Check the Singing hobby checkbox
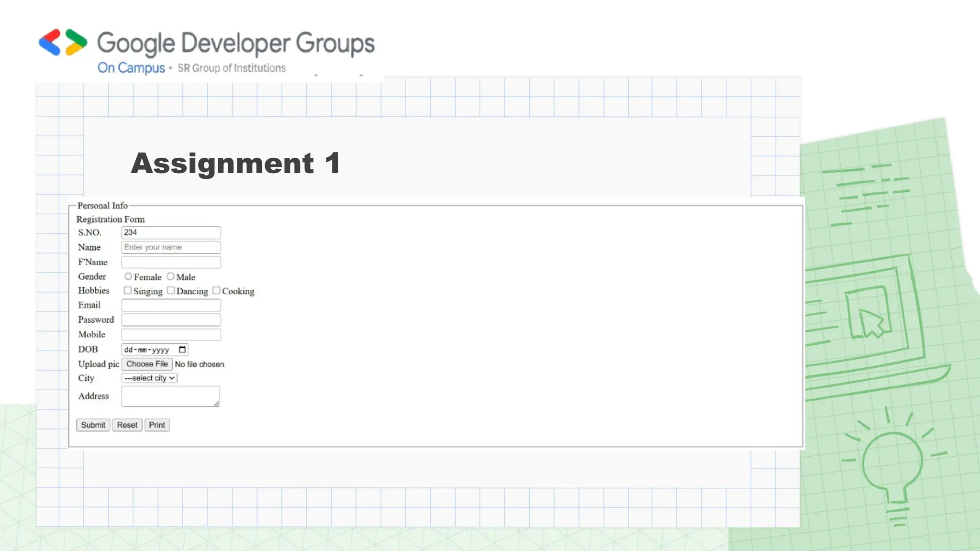The width and height of the screenshot is (980, 551). click(127, 290)
